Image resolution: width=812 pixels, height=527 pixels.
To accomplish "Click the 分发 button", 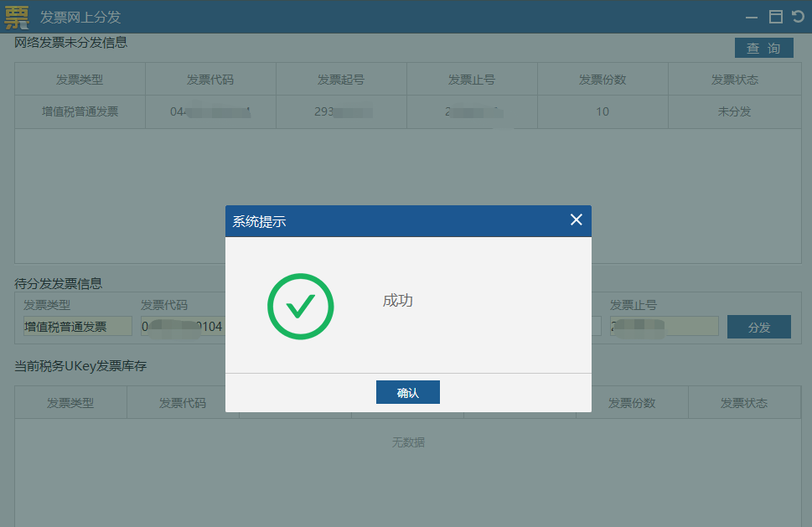I will [758, 327].
